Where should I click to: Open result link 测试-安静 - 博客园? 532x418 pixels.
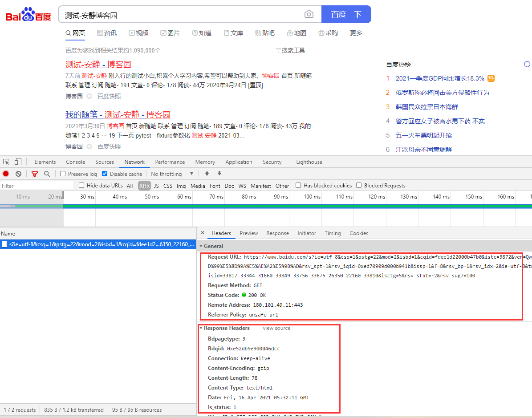98,64
